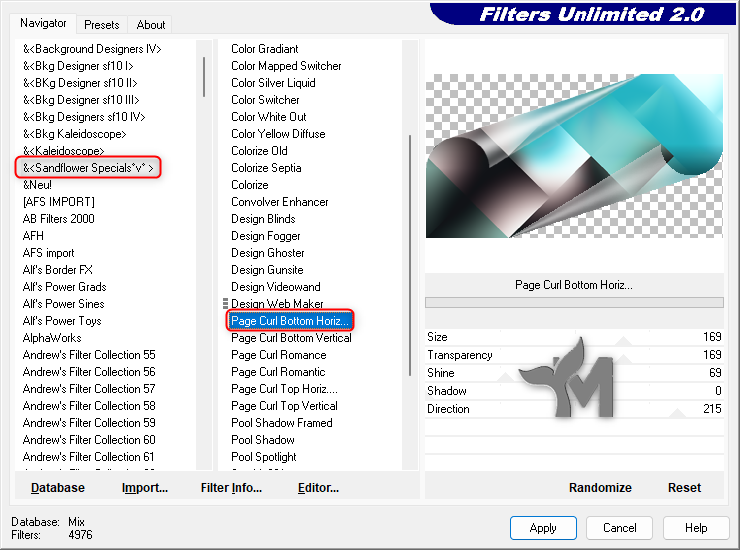Adjust the Shine slider row
The height and width of the screenshot is (550, 740).
[x=574, y=372]
